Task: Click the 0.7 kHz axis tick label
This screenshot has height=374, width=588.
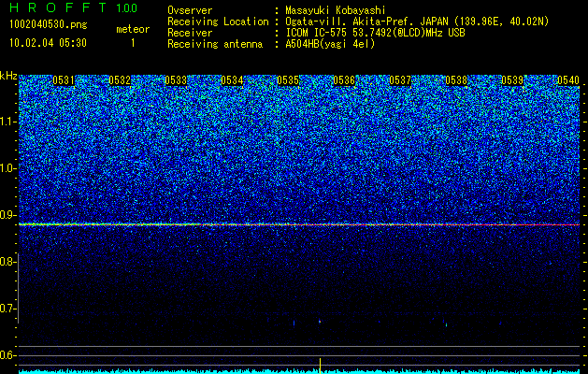Action: (x=7, y=309)
